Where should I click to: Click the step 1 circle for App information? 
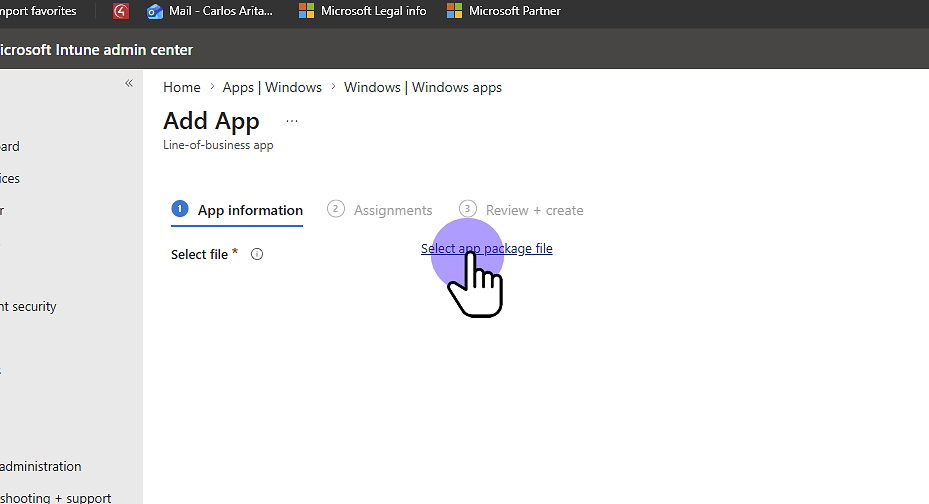click(x=180, y=209)
